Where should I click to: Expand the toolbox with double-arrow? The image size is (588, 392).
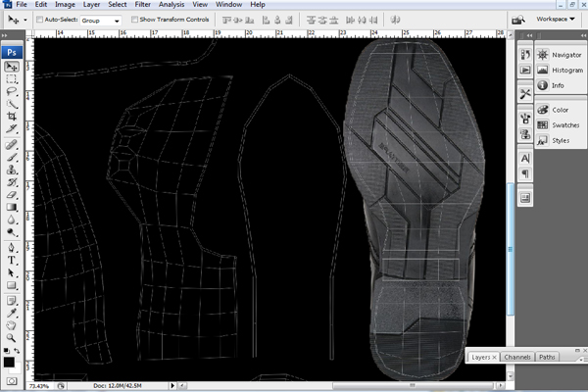coord(5,35)
